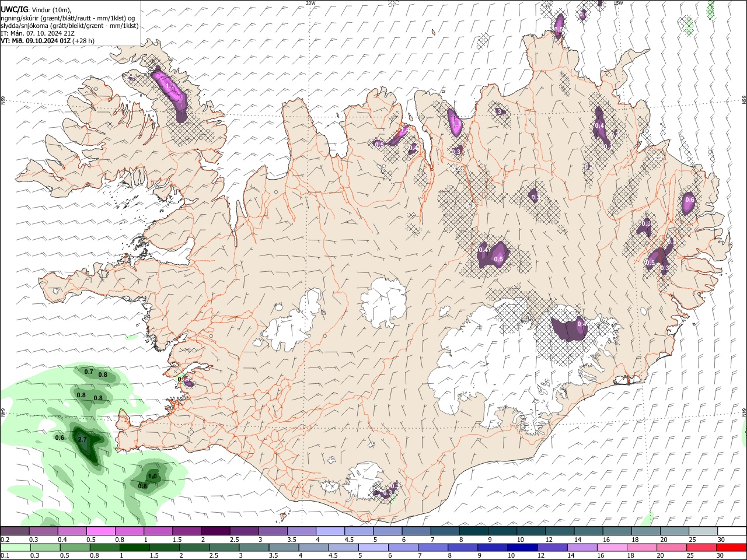Click the slydda/snjókoma legend description line

coord(69,26)
